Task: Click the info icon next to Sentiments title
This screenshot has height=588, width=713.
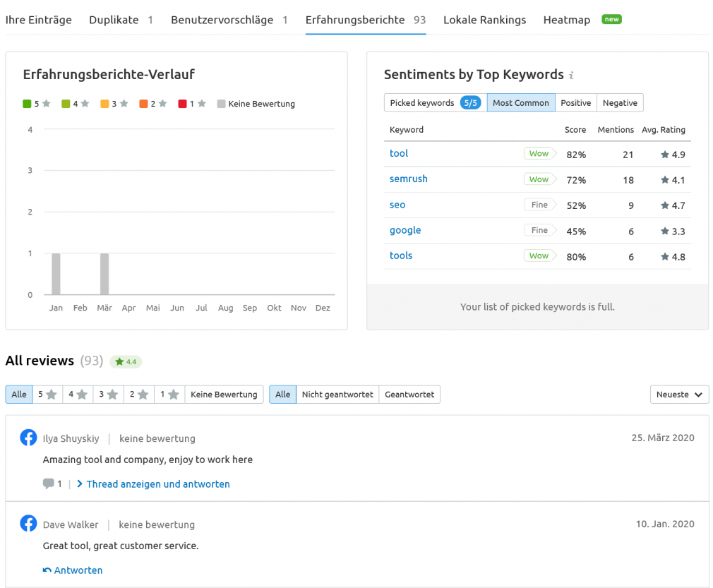Action: click(572, 75)
